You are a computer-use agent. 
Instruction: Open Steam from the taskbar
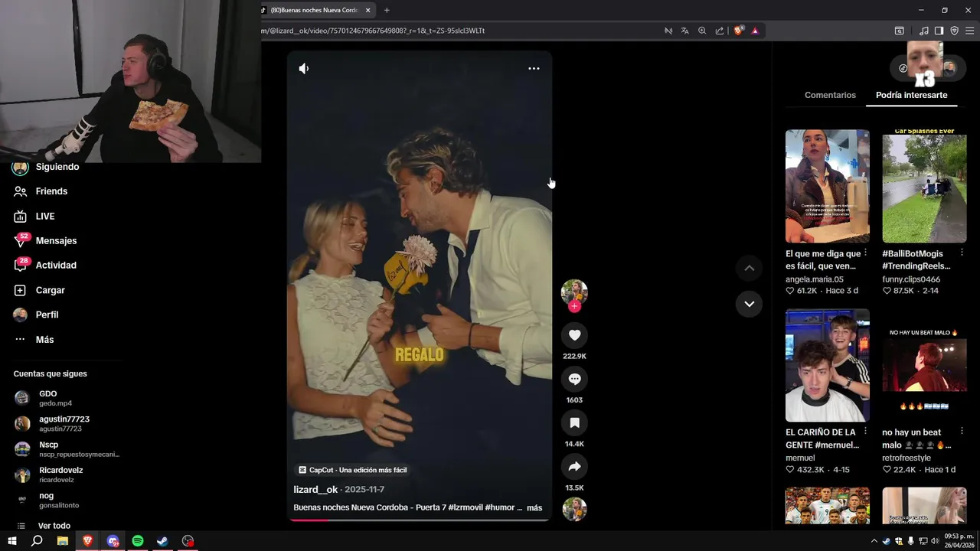[x=162, y=541]
